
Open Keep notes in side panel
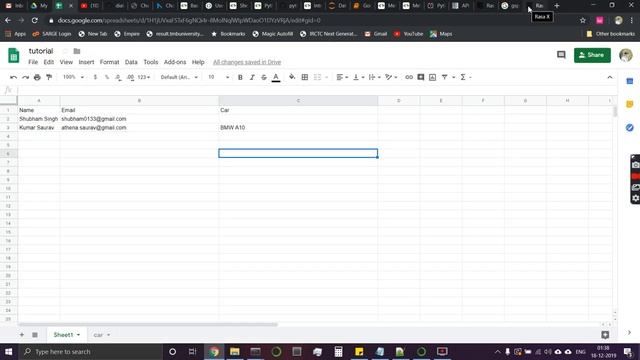[x=630, y=104]
